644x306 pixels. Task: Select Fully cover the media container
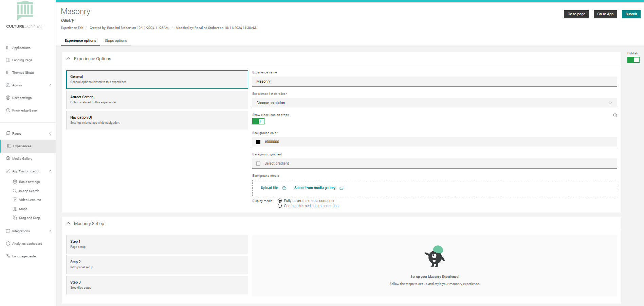[280, 201]
